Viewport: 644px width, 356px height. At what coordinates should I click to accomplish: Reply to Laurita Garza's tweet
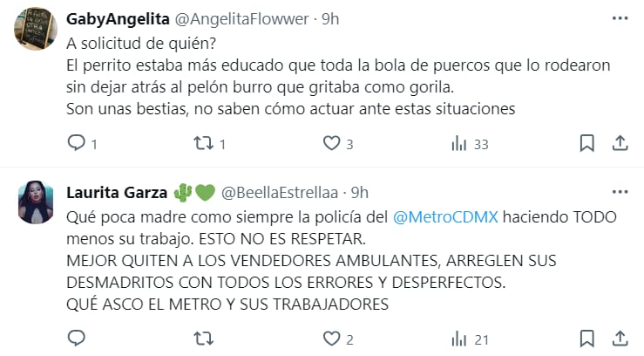77,339
